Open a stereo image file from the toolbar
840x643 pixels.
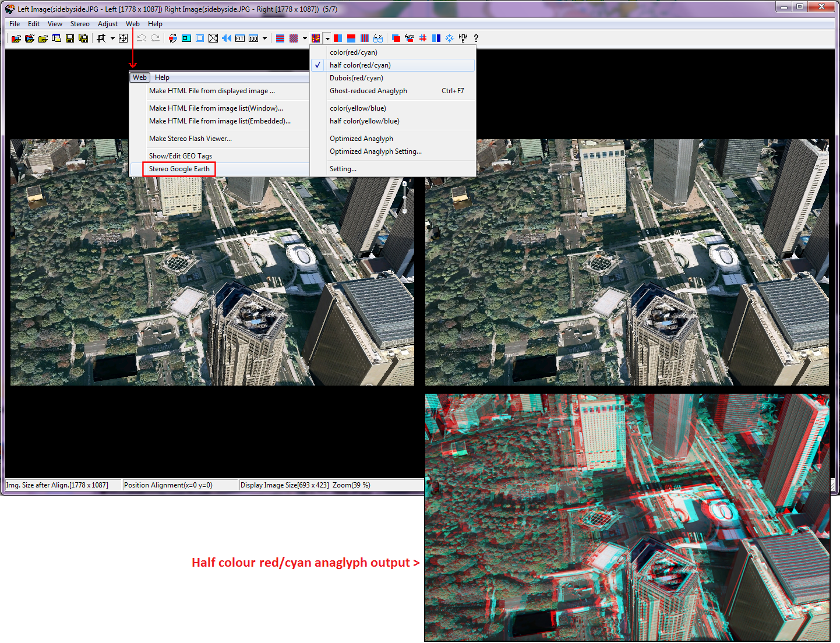coord(16,38)
